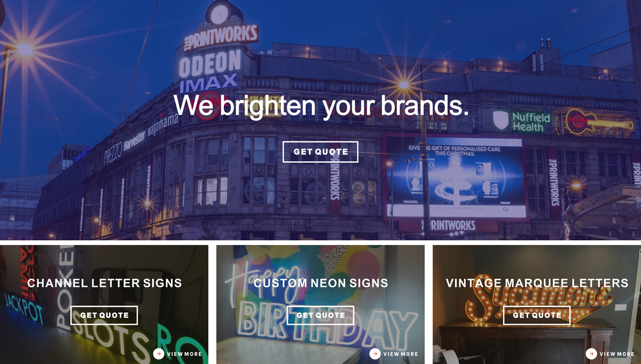Request a quote for Channel Letter Signs
The width and height of the screenshot is (641, 364).
(104, 315)
